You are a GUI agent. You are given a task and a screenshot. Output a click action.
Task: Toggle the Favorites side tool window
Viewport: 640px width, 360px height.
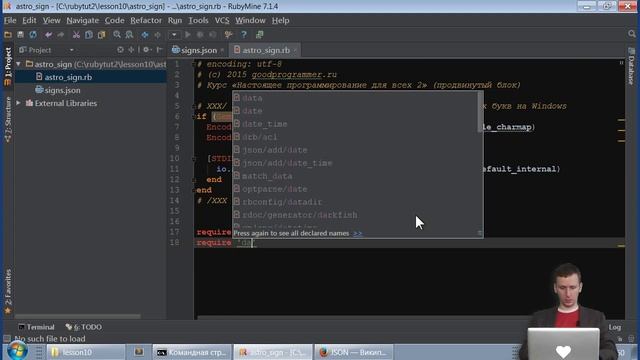[8, 292]
